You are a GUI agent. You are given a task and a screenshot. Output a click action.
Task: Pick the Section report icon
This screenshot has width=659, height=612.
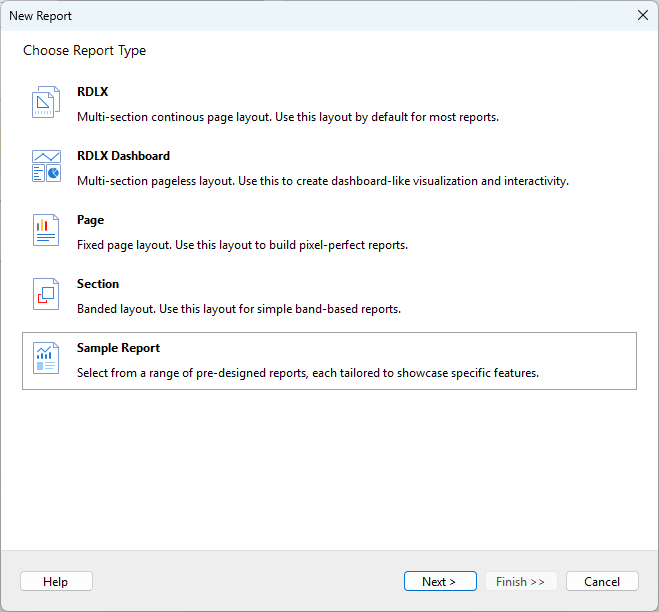[x=46, y=294]
